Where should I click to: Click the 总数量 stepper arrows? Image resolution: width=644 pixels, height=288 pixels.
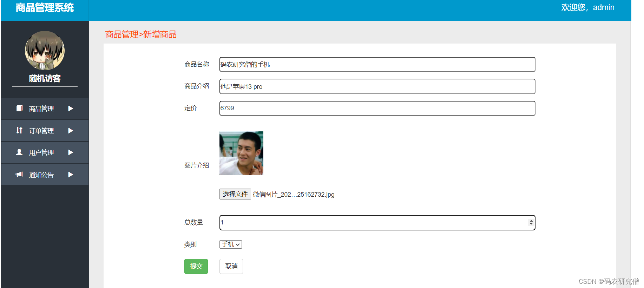click(x=531, y=222)
